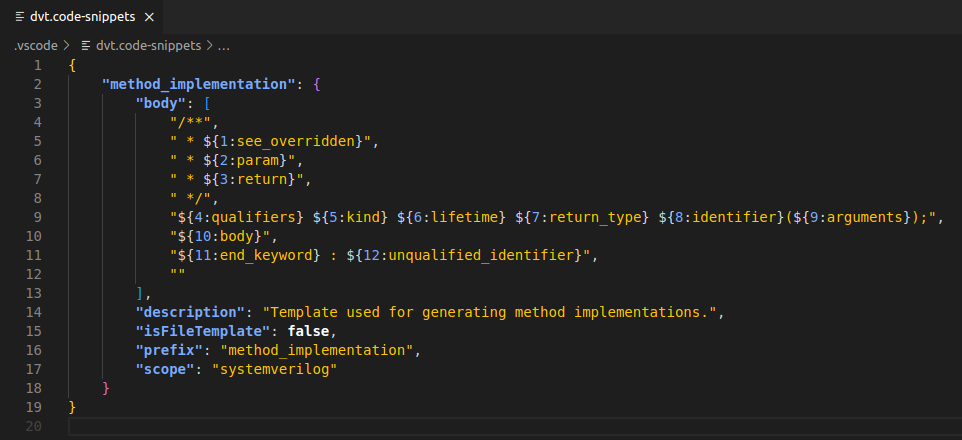Click the ${5:kind} placeholder
Image resolution: width=962 pixels, height=440 pixels.
pyautogui.click(x=350, y=217)
